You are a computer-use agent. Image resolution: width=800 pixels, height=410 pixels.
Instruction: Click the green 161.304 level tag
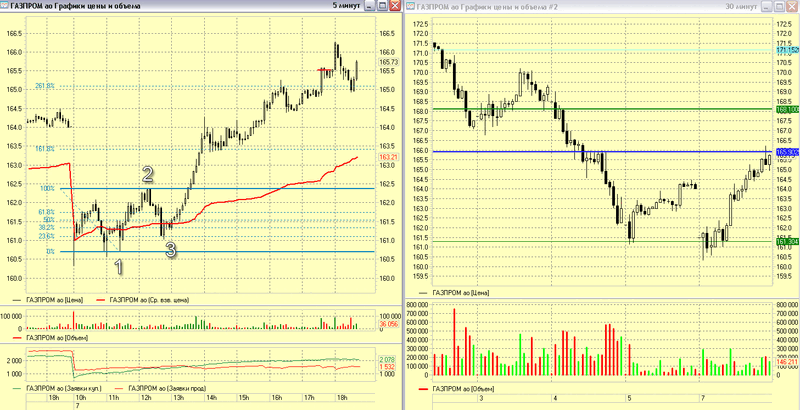coord(787,242)
